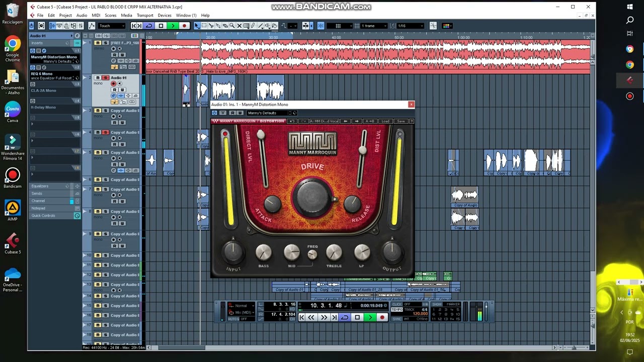
Task: Go to next preset arrow in Waves bar
Action: [357, 121]
